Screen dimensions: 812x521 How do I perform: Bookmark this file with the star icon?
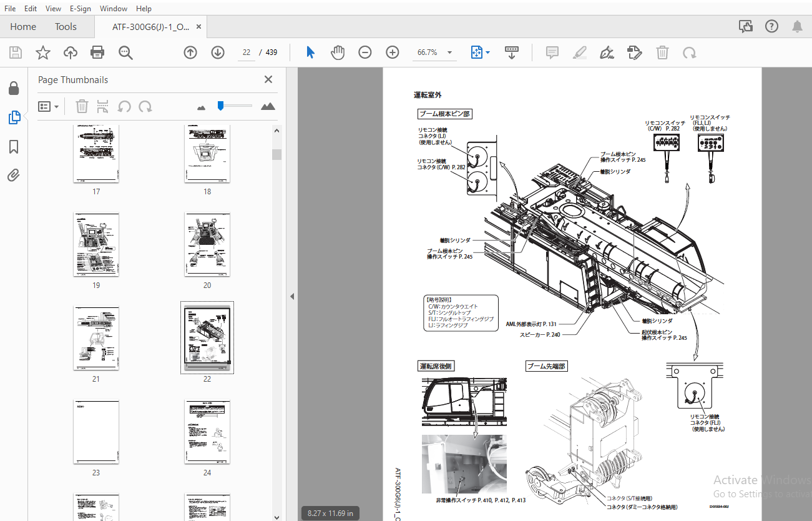(x=42, y=52)
